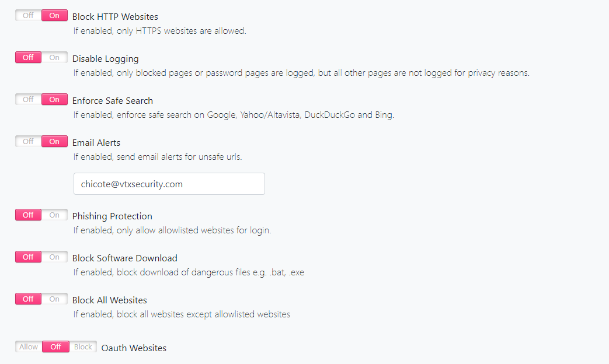Turn off Enforce Safe Search

coord(27,99)
